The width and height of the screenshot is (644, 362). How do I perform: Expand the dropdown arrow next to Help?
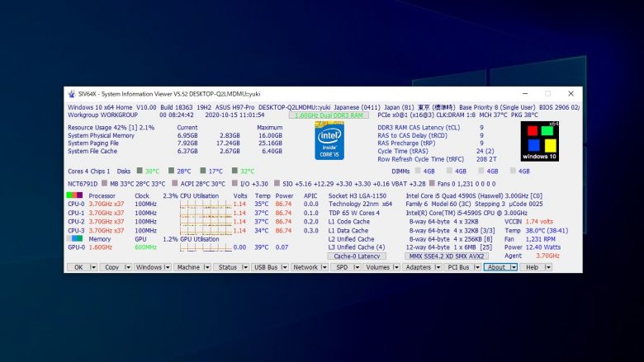coord(548,267)
